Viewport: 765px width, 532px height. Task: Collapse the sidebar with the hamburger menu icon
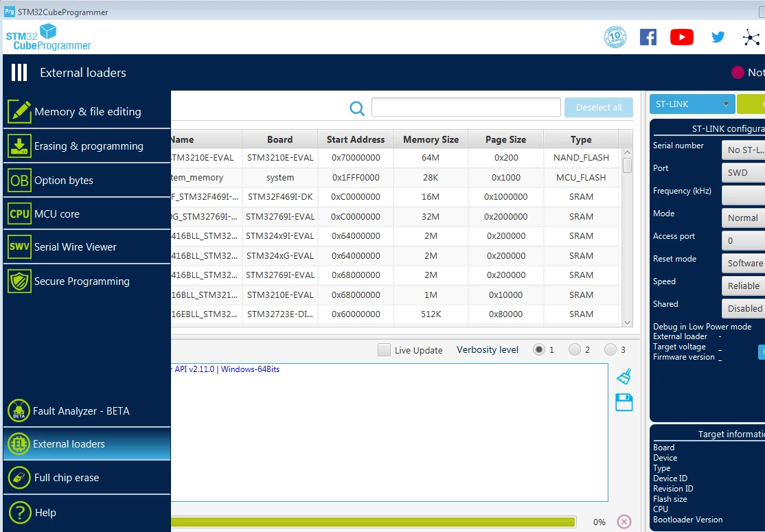[19, 73]
